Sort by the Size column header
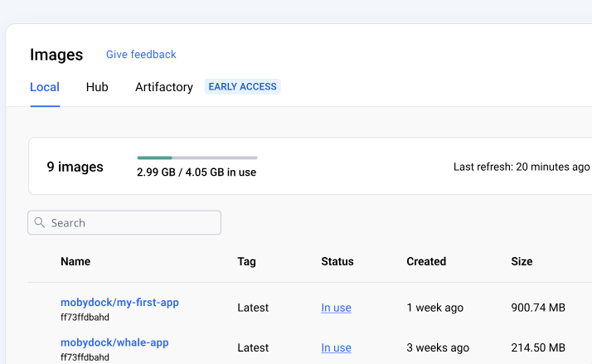 522,261
